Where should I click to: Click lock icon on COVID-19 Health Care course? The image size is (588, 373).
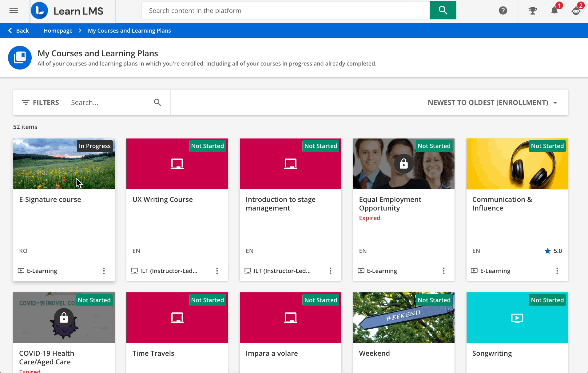[64, 318]
